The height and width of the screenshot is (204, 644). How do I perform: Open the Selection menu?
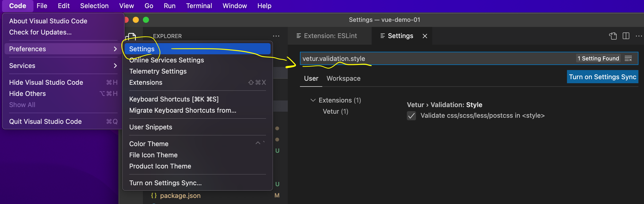(94, 6)
